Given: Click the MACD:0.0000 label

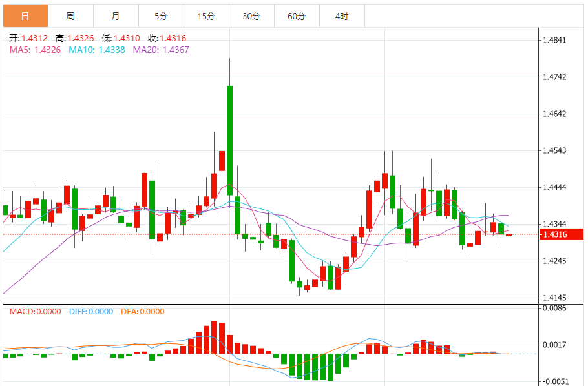Looking at the screenshot, I should point(36,312).
